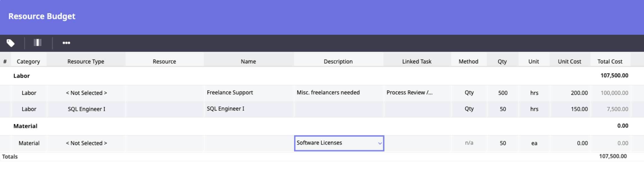Select Material row's Not Selected resource type
The image size is (644, 175).
(86, 143)
